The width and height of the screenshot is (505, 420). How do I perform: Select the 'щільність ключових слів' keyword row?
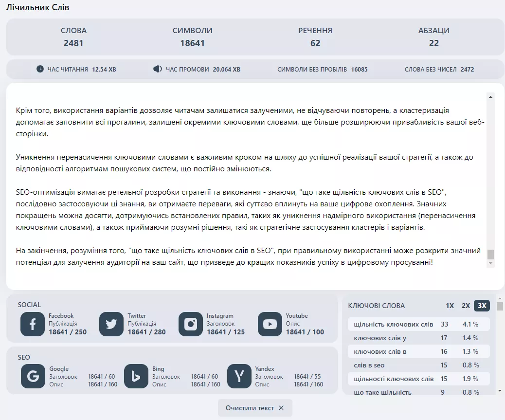pos(419,324)
